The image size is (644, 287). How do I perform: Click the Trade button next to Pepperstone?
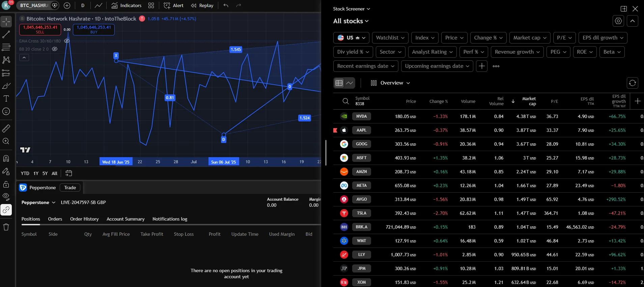(x=70, y=188)
